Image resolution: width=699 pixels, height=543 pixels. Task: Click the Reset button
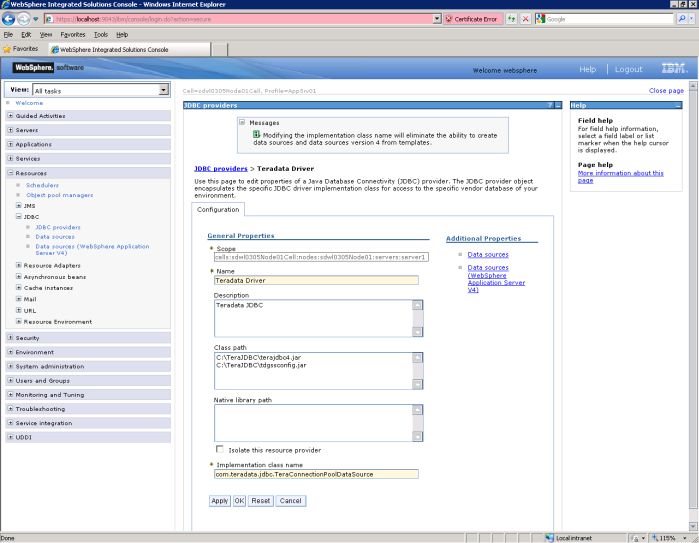(260, 501)
